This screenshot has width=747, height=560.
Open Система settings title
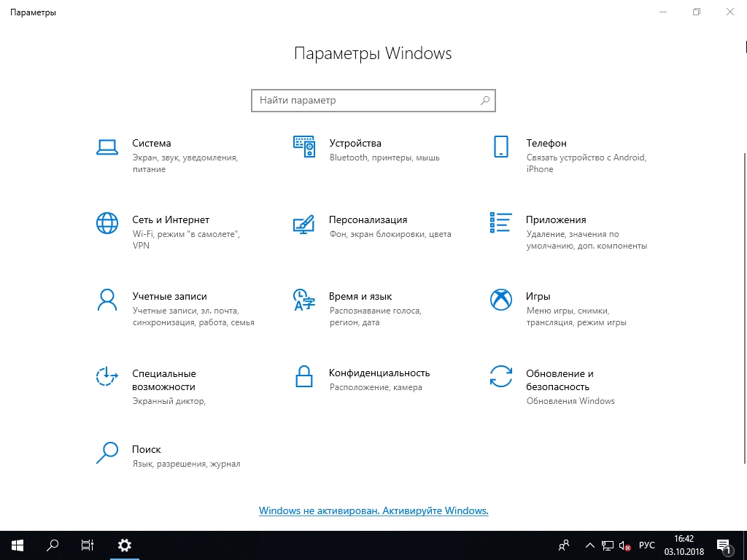152,144
